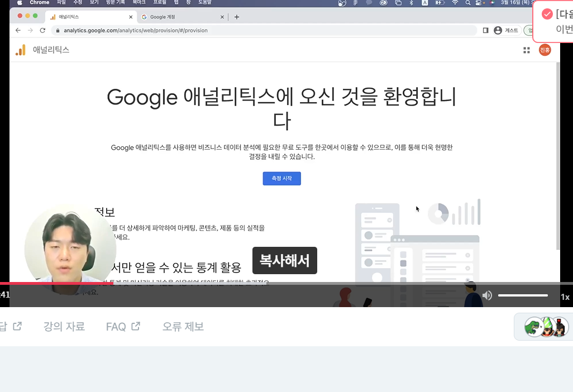Open the Google apps grid icon
The height and width of the screenshot is (392, 573).
pyautogui.click(x=526, y=50)
